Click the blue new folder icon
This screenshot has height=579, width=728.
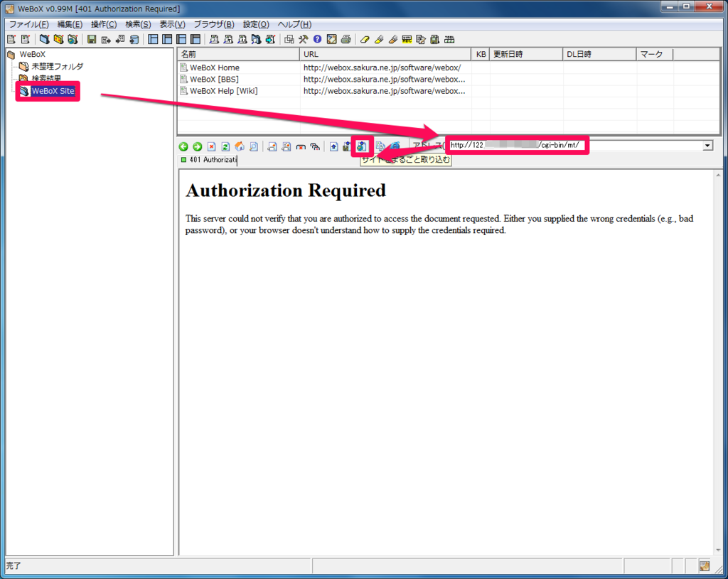pos(45,40)
